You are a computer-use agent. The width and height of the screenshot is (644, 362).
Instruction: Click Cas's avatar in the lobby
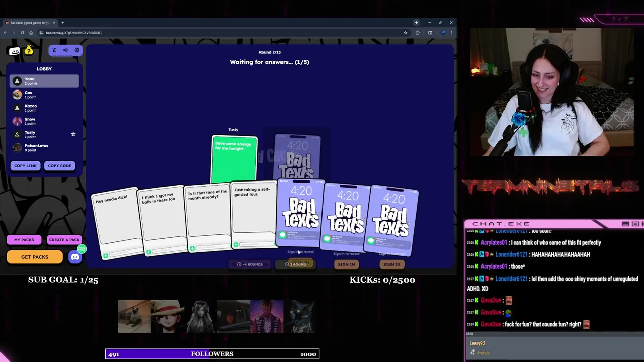(x=17, y=95)
